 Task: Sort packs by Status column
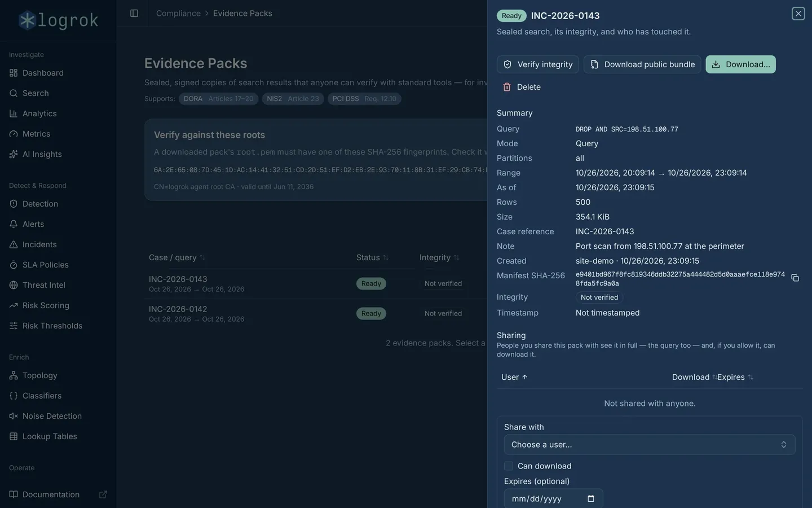(372, 257)
